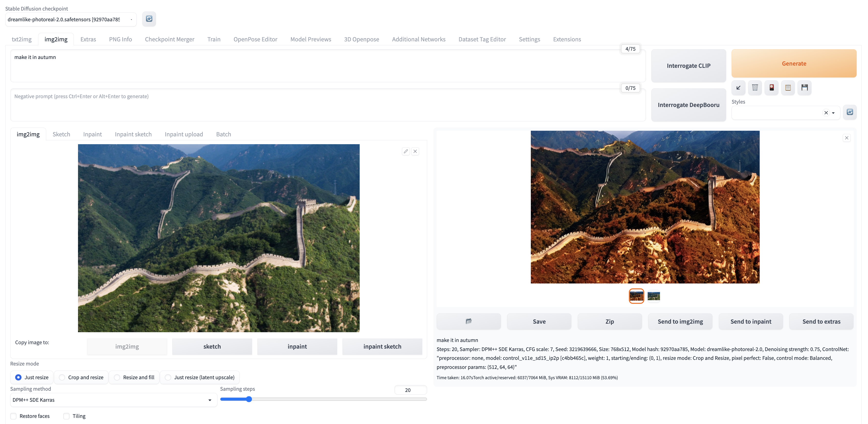This screenshot has height=424, width=868.
Task: Refresh the Stable Diffusion checkpoint list
Action: [x=149, y=19]
